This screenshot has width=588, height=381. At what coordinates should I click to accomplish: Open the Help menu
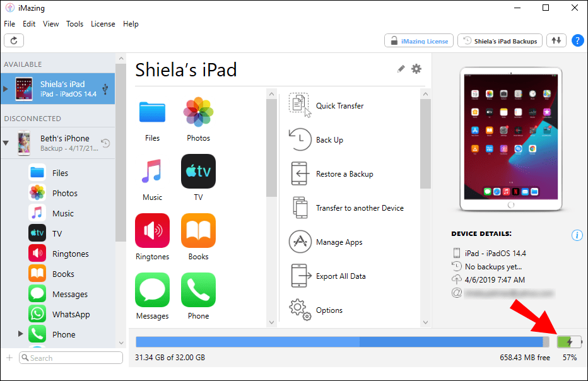coord(131,24)
